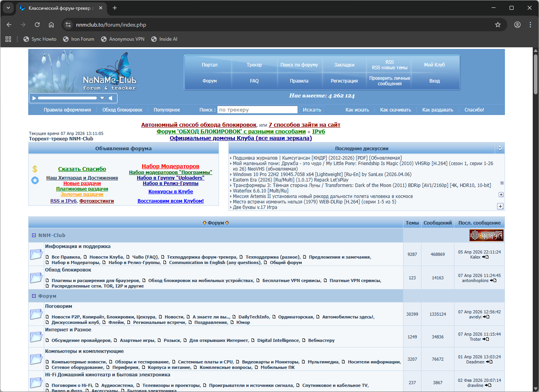Open the Набор Модераторов link
Image resolution: width=539 pixels, height=392 pixels.
point(170,166)
